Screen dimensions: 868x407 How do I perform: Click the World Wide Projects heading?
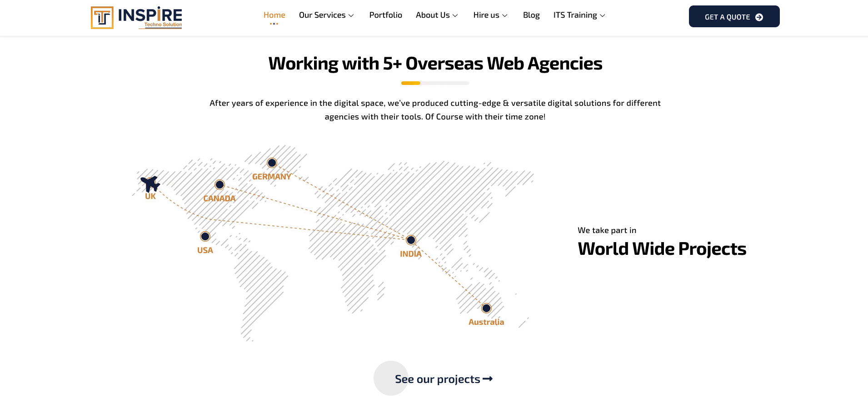662,249
